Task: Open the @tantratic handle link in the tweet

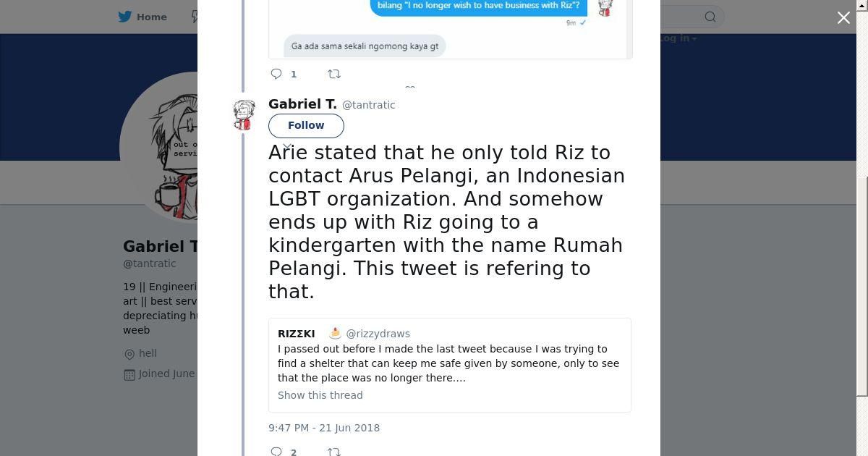Action: pos(368,105)
